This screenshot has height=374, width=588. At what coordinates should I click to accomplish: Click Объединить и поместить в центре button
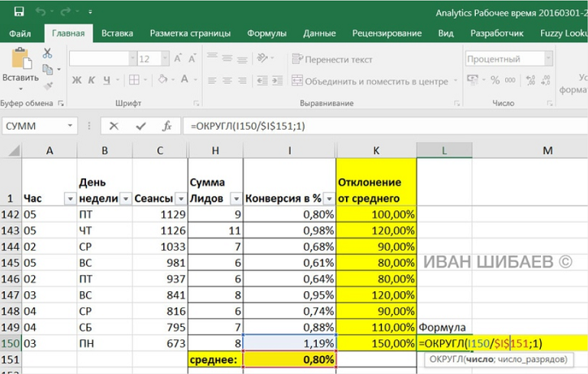pyautogui.click(x=370, y=81)
